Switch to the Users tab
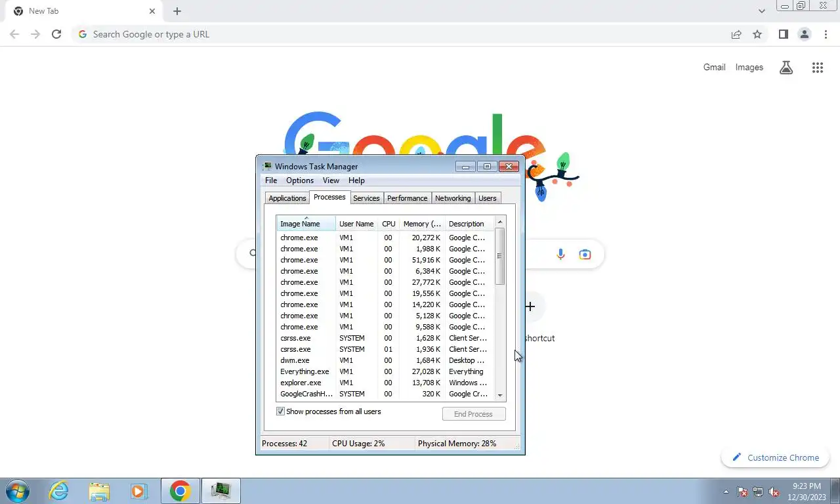The width and height of the screenshot is (840, 504). (x=487, y=198)
